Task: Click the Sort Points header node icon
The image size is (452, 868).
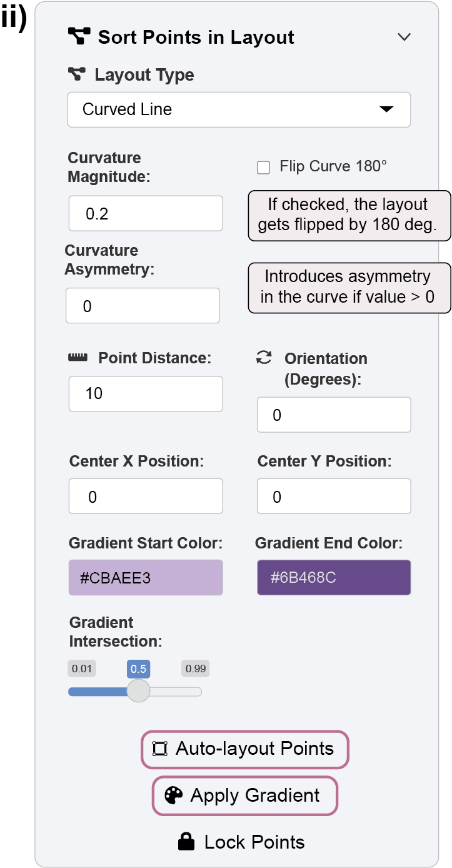Action: [x=79, y=36]
